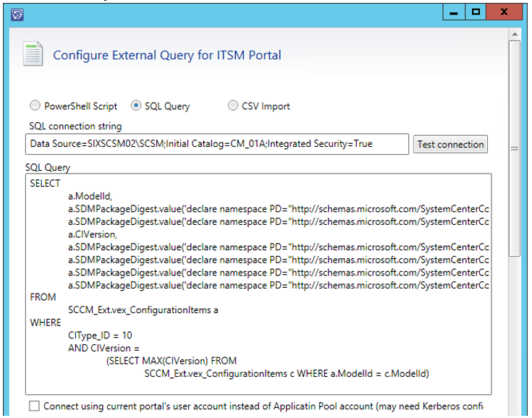
Task: Select the PowerShell Script radio option
Action: coord(35,106)
